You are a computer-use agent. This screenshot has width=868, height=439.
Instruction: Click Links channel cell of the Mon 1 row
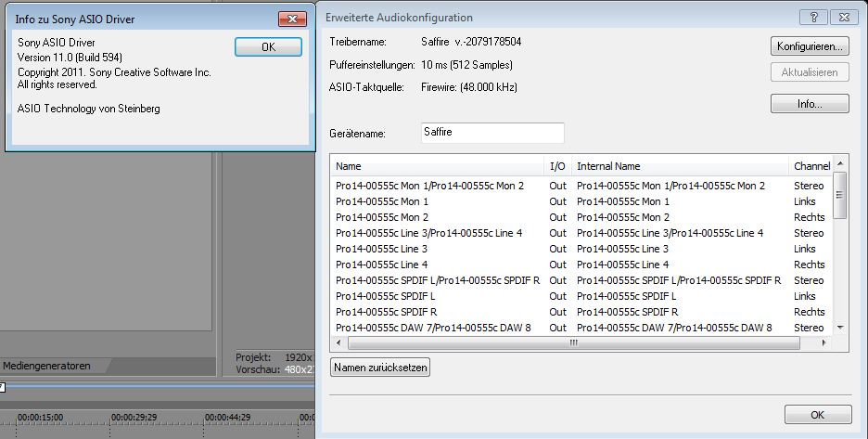coord(805,201)
